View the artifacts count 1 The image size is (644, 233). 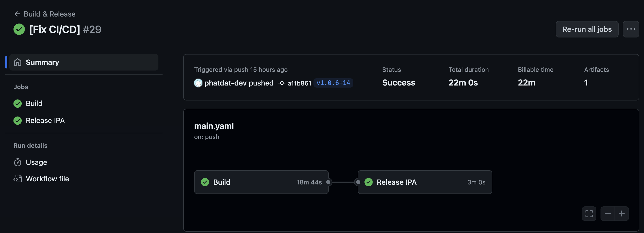coord(586,83)
